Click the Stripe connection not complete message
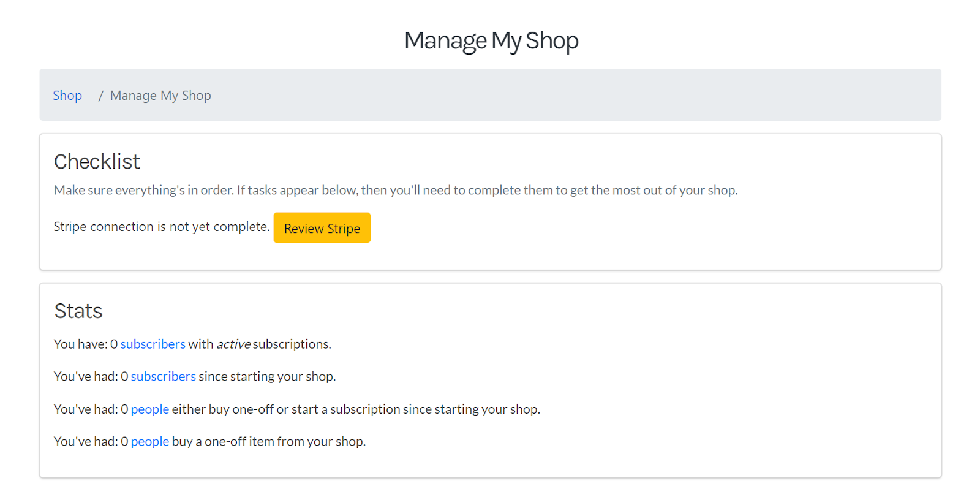This screenshot has width=980, height=486. coord(161,227)
